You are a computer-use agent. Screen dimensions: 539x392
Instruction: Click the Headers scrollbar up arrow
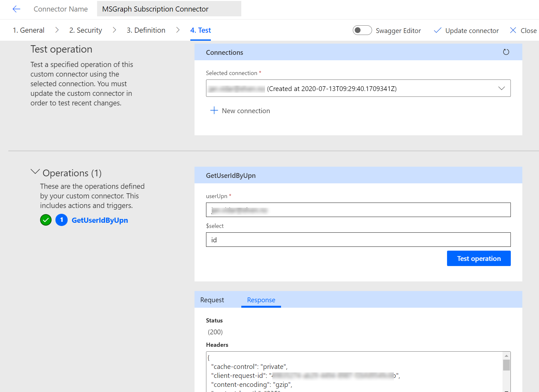point(506,356)
